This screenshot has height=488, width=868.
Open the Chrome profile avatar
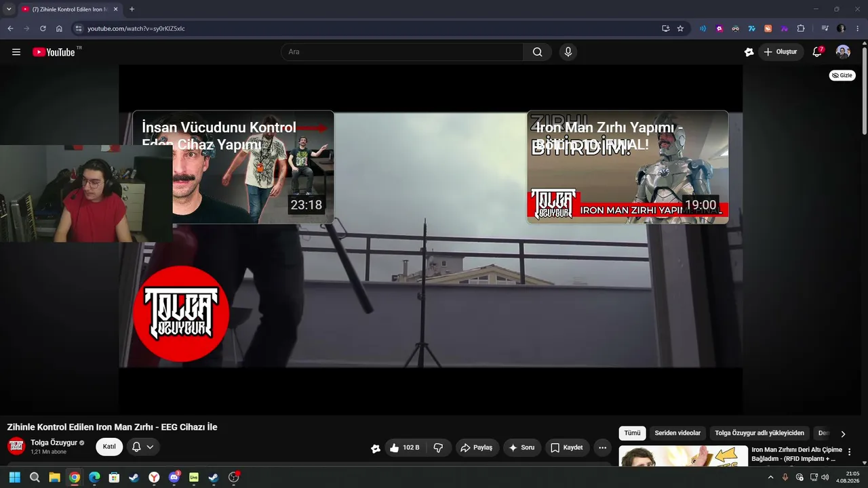pos(841,28)
